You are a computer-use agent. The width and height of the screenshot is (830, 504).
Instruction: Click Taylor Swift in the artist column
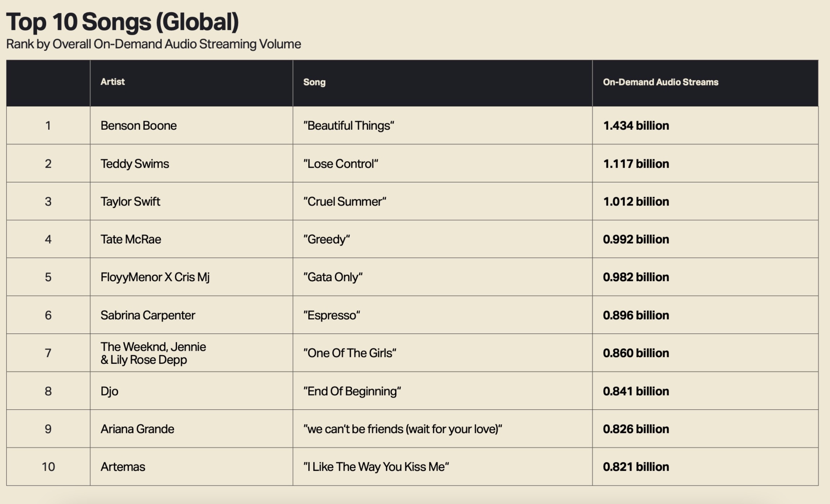coord(130,202)
